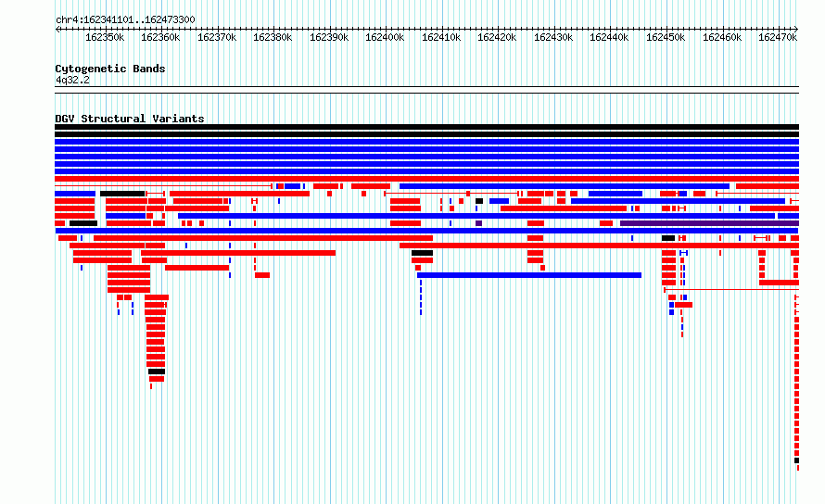Select the 162360k ruler label

click(x=160, y=37)
